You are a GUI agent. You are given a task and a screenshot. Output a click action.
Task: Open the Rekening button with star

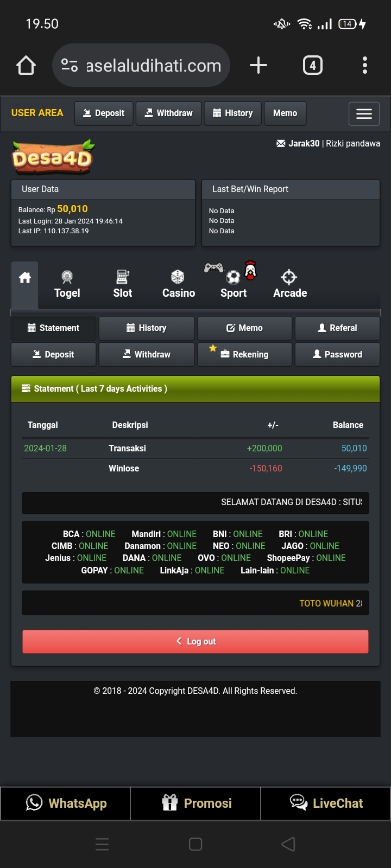(x=244, y=354)
